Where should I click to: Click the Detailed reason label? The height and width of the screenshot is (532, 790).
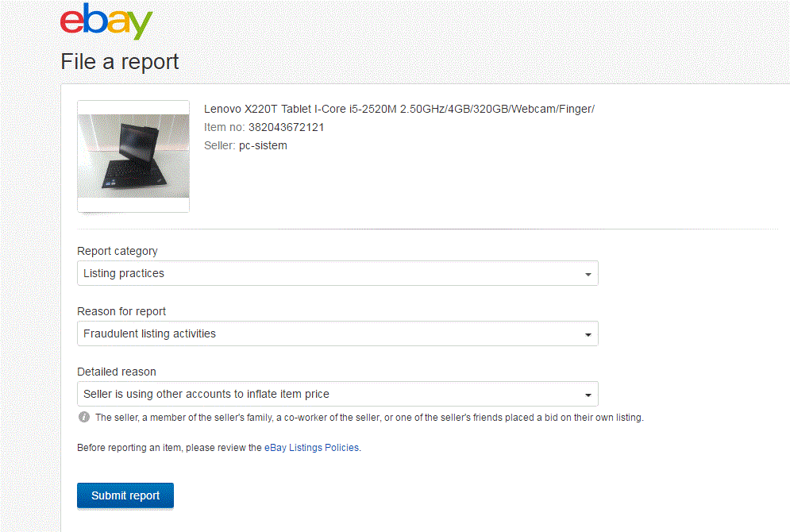click(x=117, y=372)
